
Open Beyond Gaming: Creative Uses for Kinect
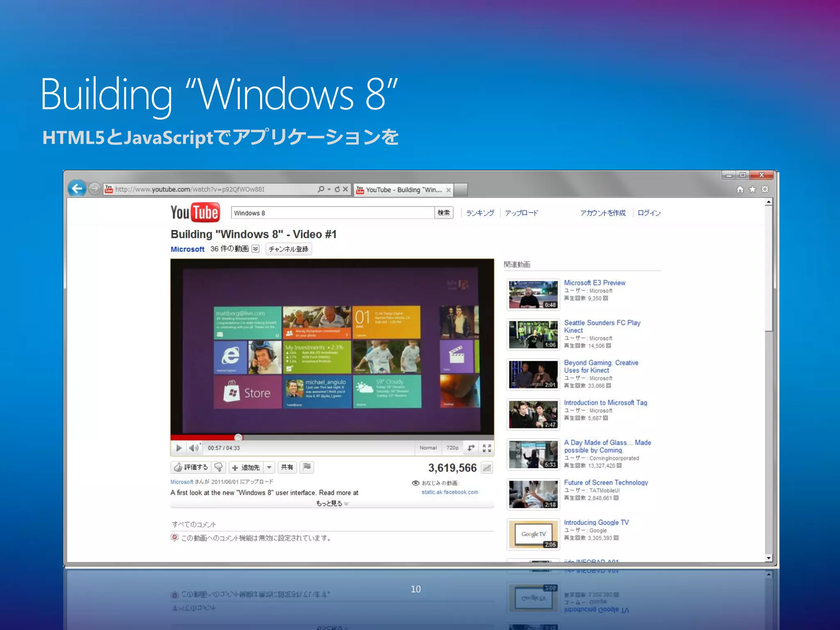pos(601,366)
